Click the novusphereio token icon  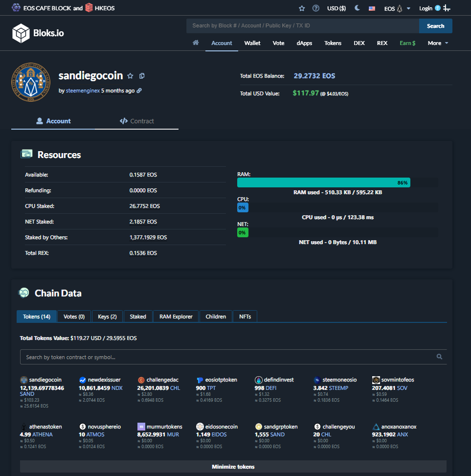pyautogui.click(x=82, y=427)
